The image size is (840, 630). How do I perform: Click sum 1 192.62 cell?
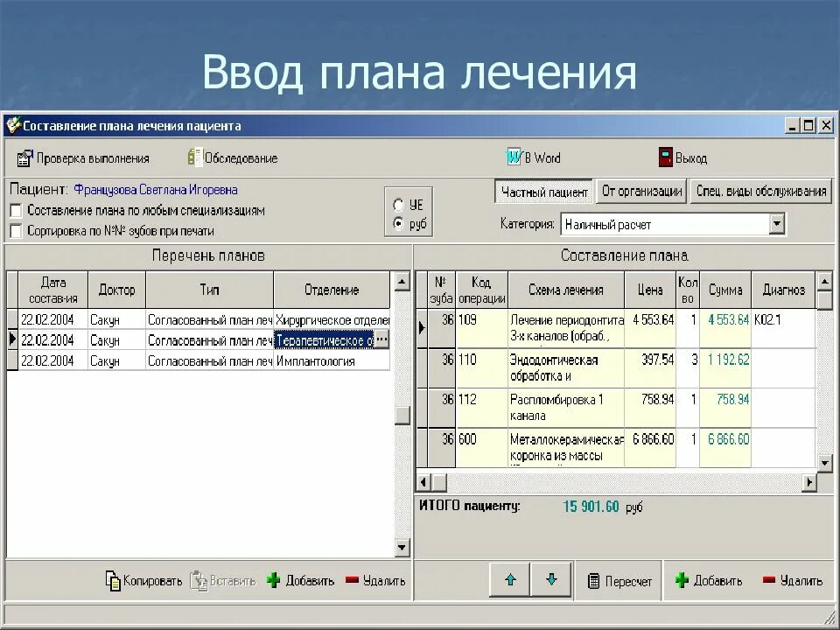725,368
